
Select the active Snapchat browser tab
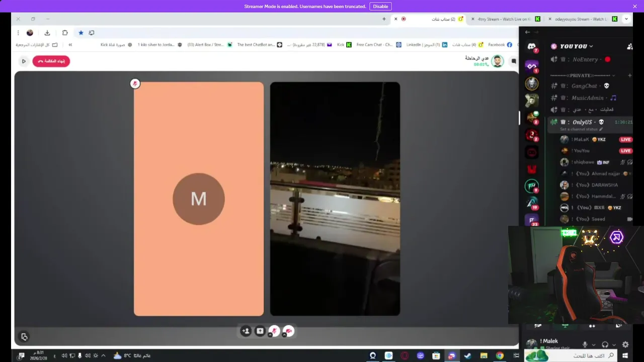[429, 19]
